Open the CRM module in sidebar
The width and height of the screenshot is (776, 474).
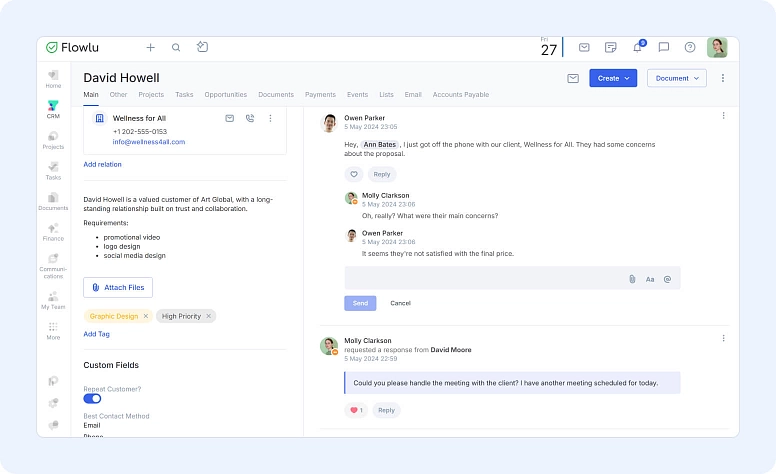coord(53,108)
